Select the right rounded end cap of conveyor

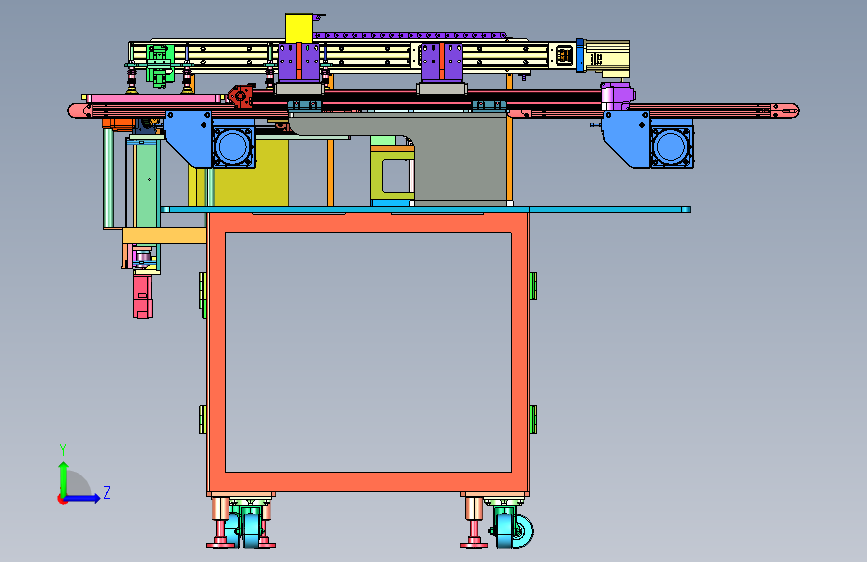tap(785, 111)
